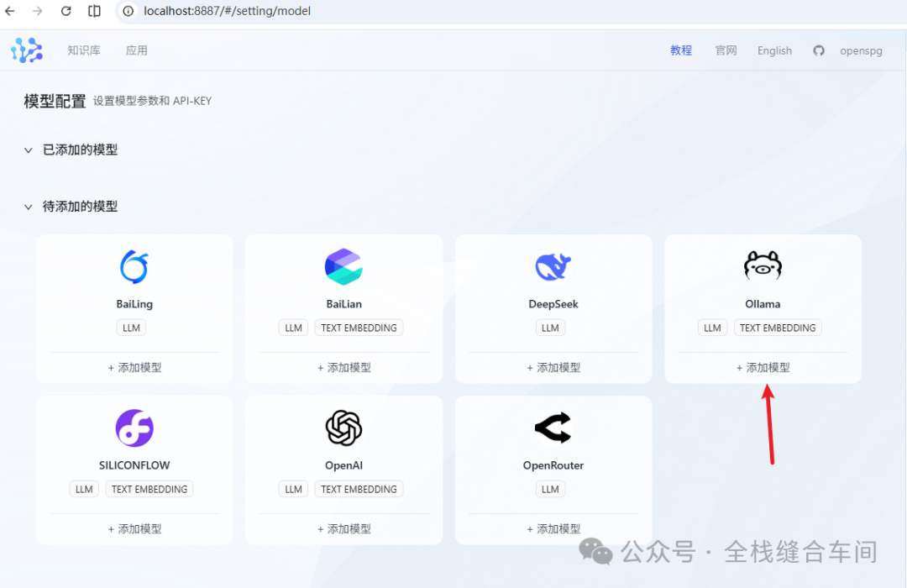This screenshot has width=907, height=588.
Task: Click the browser forward arrow
Action: 38,11
